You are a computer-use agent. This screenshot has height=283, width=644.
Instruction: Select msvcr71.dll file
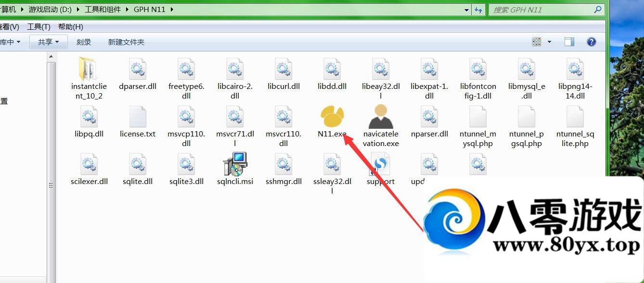point(235,126)
